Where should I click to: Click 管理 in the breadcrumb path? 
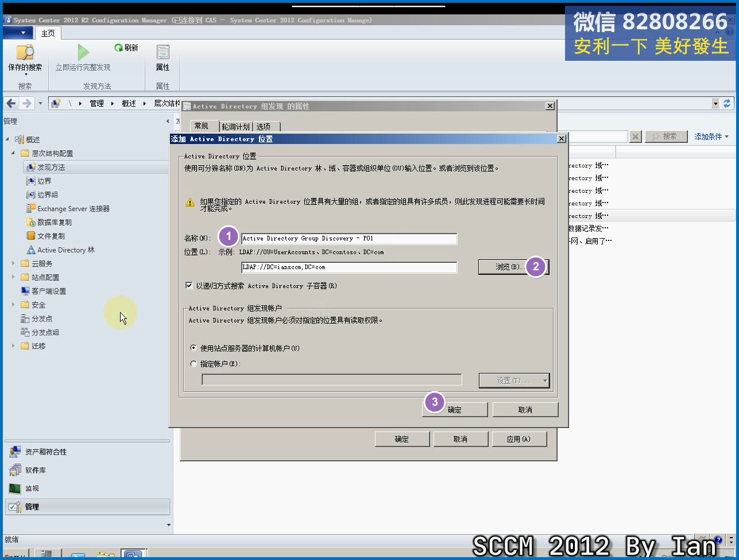coord(96,103)
